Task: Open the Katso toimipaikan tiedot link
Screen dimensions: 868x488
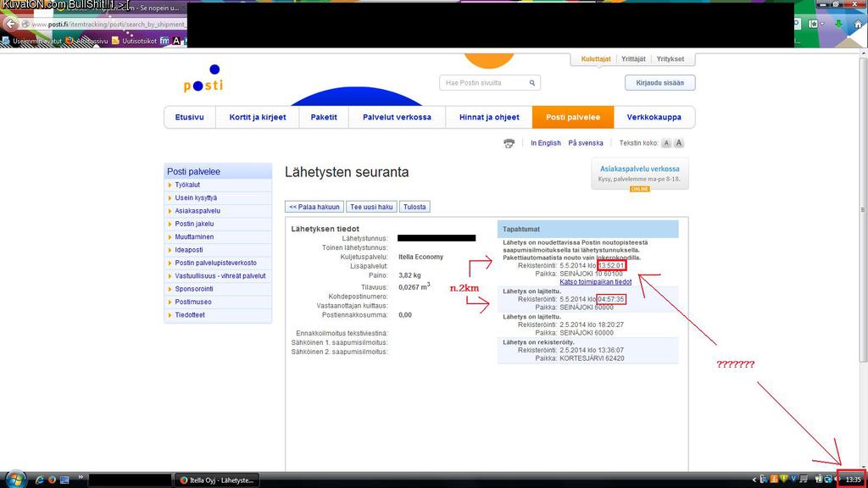Action: pyautogui.click(x=595, y=282)
